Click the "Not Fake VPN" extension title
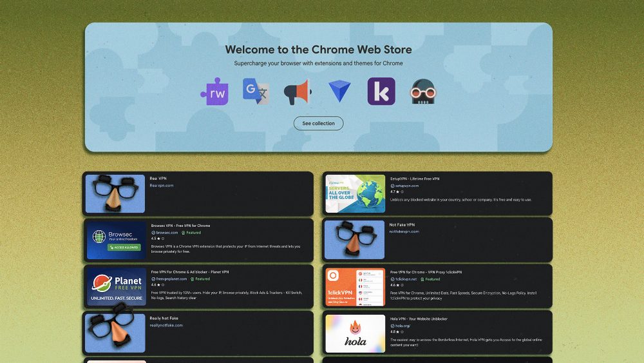 pyautogui.click(x=402, y=225)
